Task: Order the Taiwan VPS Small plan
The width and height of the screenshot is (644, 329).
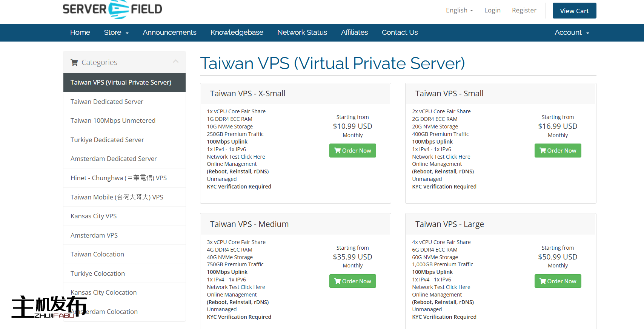Action: click(x=558, y=150)
